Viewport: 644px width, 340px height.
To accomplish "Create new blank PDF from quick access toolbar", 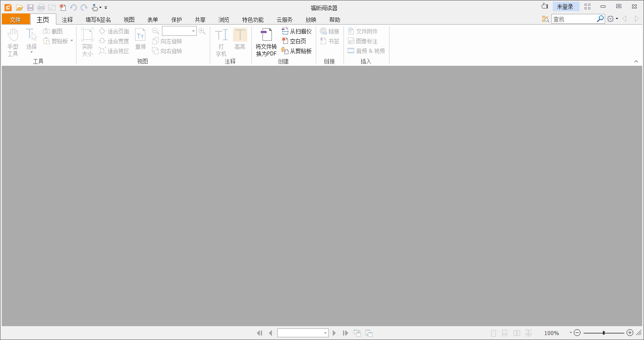I will tap(63, 8).
